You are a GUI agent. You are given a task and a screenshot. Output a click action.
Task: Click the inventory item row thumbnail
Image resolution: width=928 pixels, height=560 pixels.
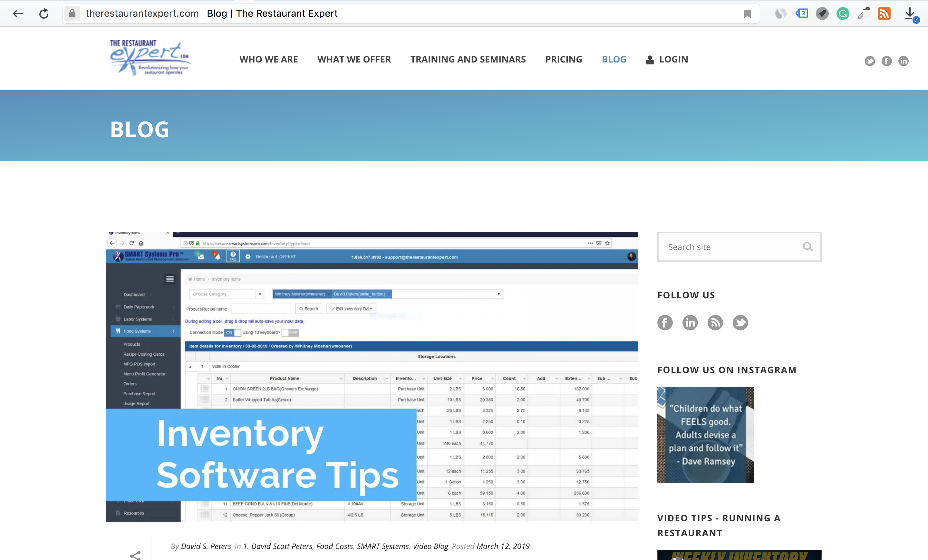(x=205, y=389)
